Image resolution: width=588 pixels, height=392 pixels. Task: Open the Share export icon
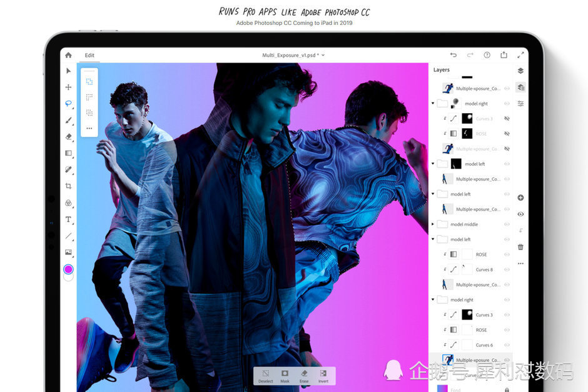pos(504,55)
